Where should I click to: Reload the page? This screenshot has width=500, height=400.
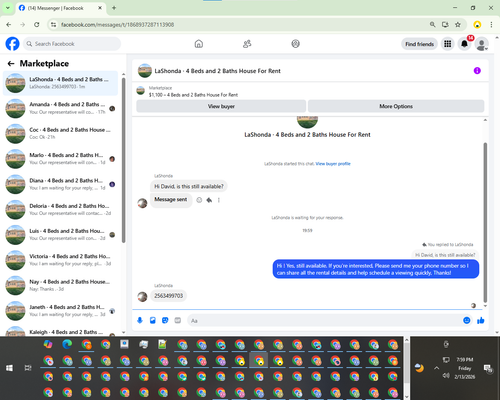click(37, 25)
